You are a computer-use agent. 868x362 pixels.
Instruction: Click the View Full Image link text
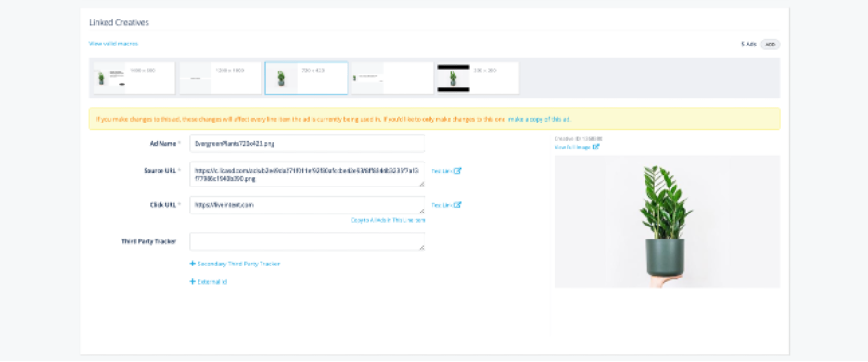pyautogui.click(x=572, y=147)
